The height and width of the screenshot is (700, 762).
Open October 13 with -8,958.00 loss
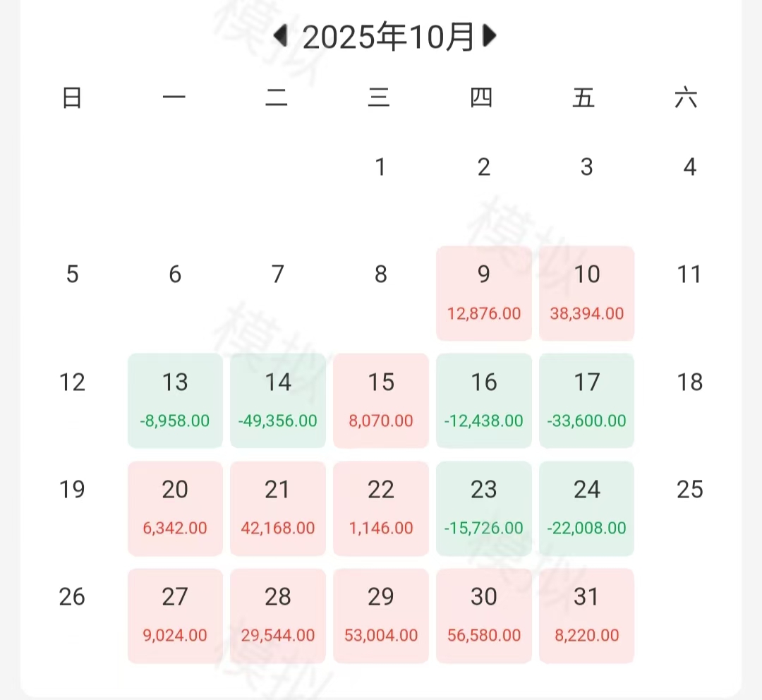click(175, 400)
